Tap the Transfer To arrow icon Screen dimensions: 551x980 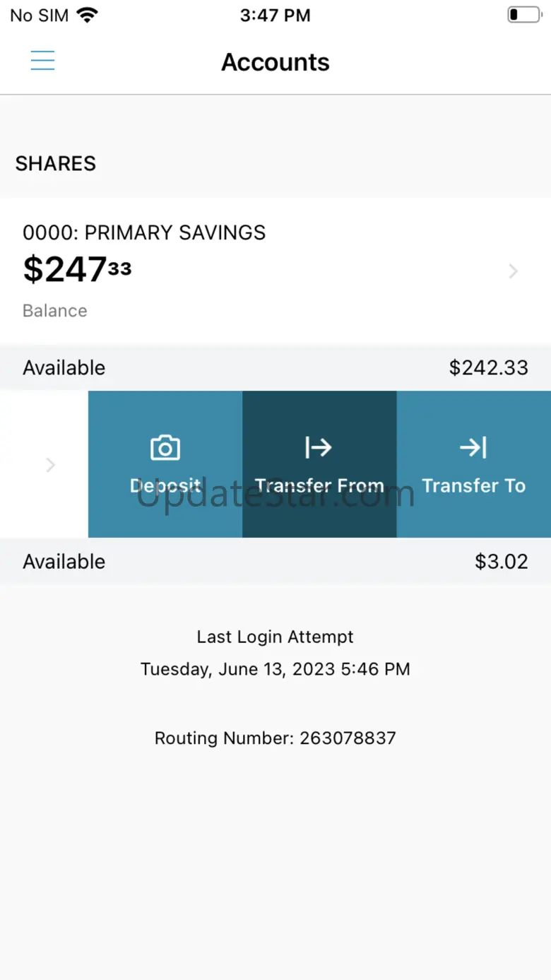(473, 447)
